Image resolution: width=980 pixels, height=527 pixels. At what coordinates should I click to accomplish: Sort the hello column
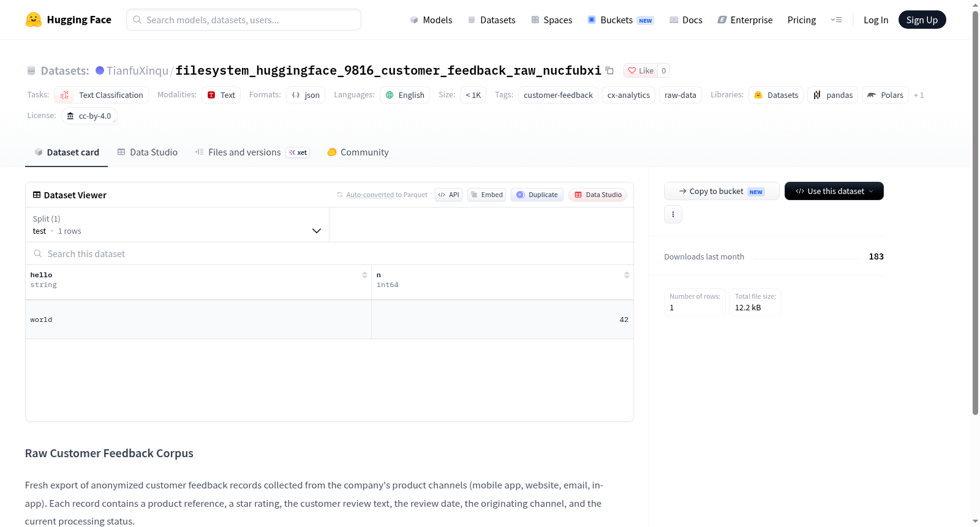tap(364, 275)
